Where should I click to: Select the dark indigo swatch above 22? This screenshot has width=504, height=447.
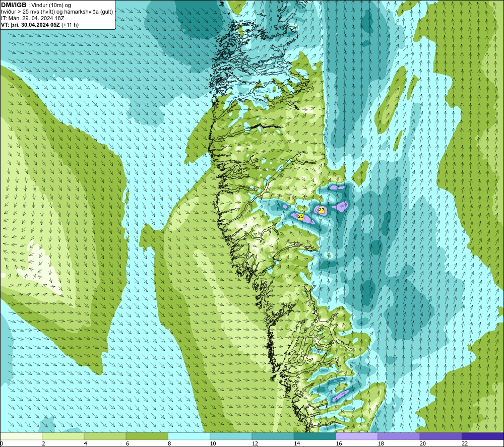coord(482,436)
